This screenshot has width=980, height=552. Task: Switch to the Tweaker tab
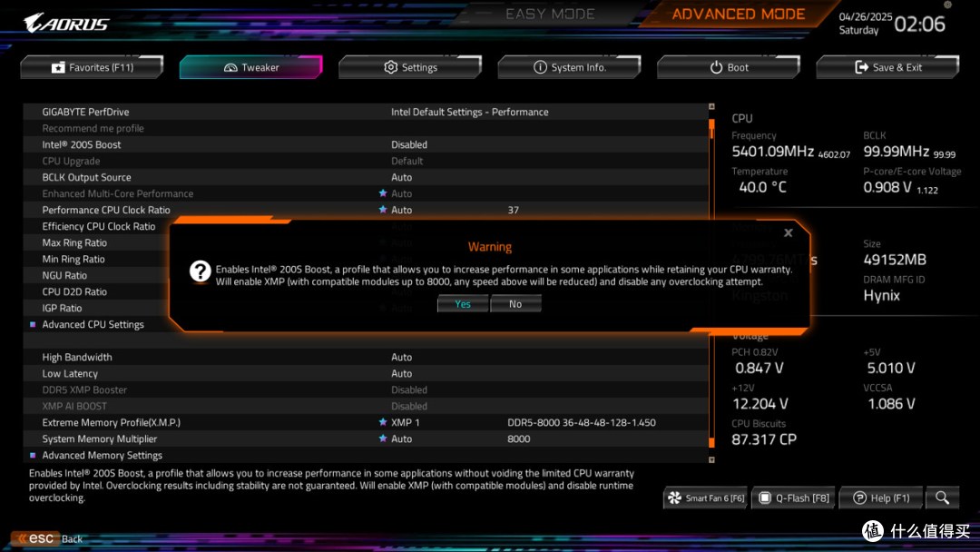(x=250, y=67)
